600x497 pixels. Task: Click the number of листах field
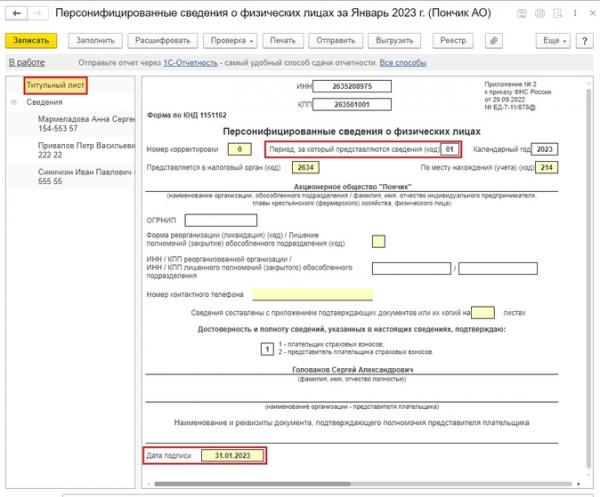point(483,313)
